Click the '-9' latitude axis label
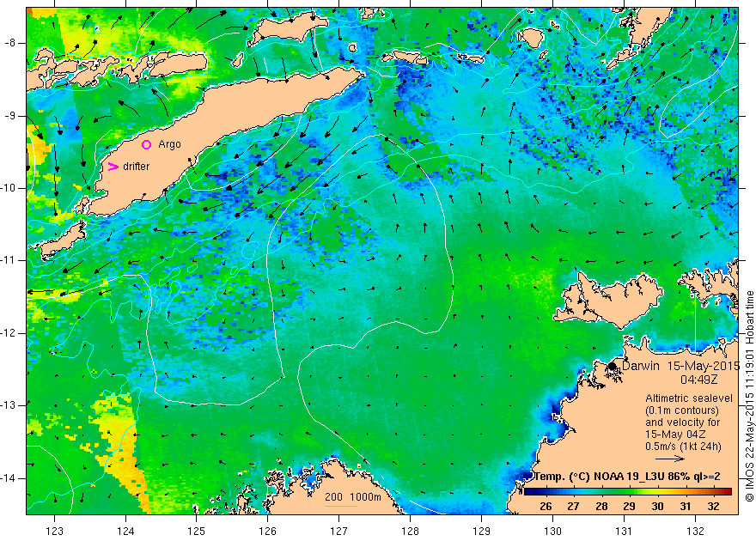The image size is (756, 541). tap(9, 116)
